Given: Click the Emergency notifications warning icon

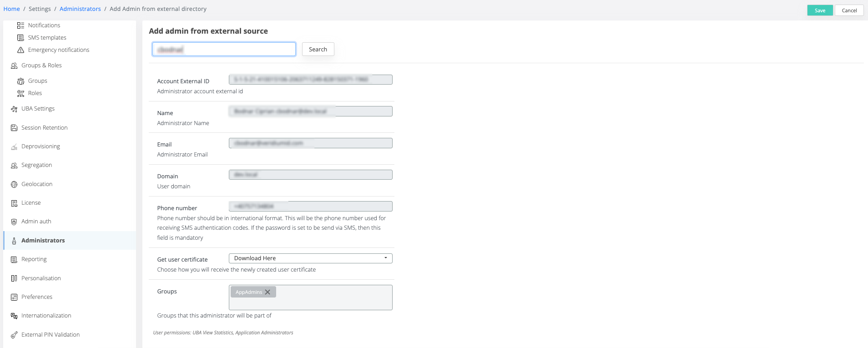Looking at the screenshot, I should coord(20,50).
